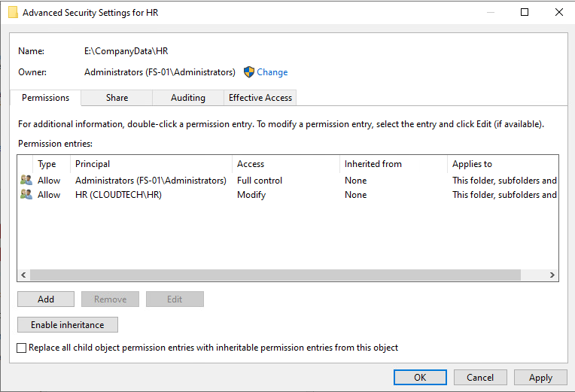The width and height of the screenshot is (575, 392).
Task: Maximize the Advanced Security Settings window
Action: tap(525, 12)
